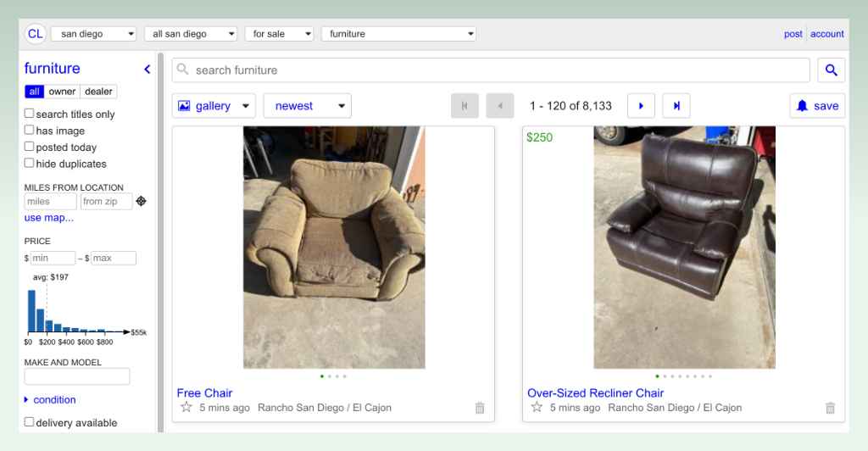Viewport: 868px width, 451px height.
Task: Click the 1 - 120 of 8,133 count
Action: tap(570, 106)
